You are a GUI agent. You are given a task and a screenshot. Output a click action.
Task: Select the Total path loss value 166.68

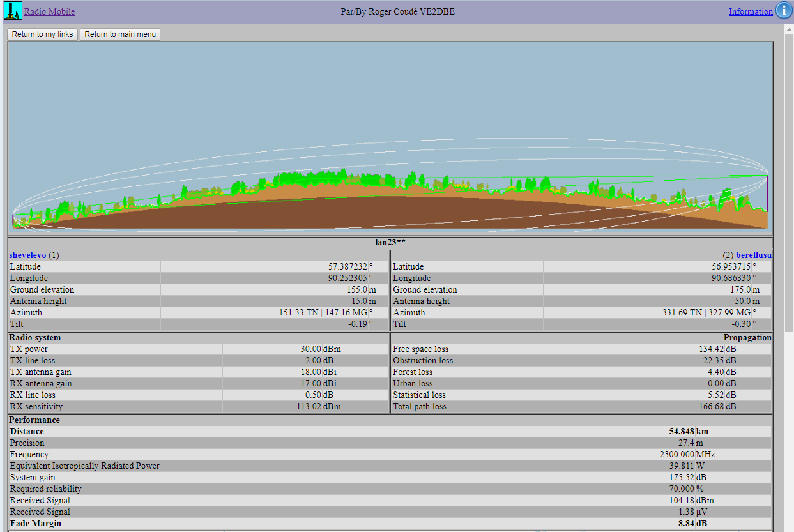tap(711, 406)
